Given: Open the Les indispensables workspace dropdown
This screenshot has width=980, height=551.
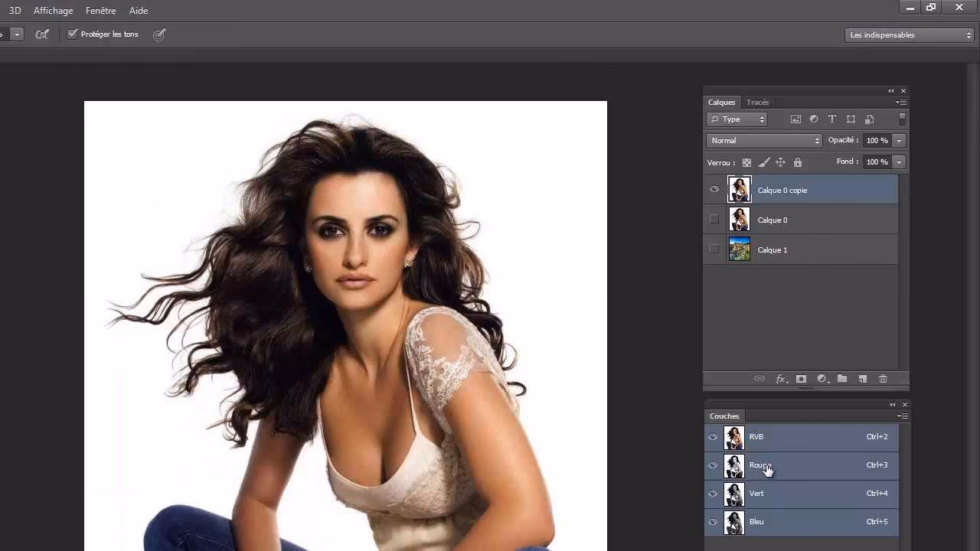Looking at the screenshot, I should click(908, 34).
